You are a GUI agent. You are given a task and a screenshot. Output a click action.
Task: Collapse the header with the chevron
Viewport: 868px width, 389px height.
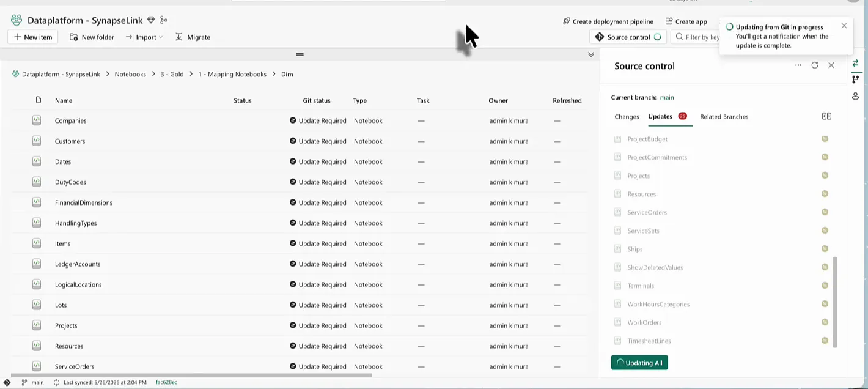click(x=590, y=54)
